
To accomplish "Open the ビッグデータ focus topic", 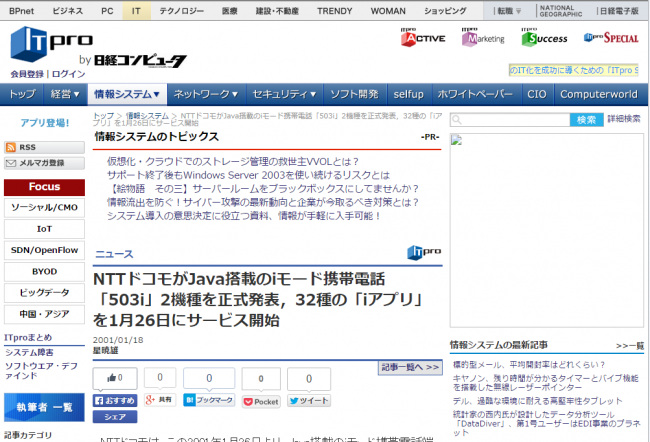I will tap(44, 293).
